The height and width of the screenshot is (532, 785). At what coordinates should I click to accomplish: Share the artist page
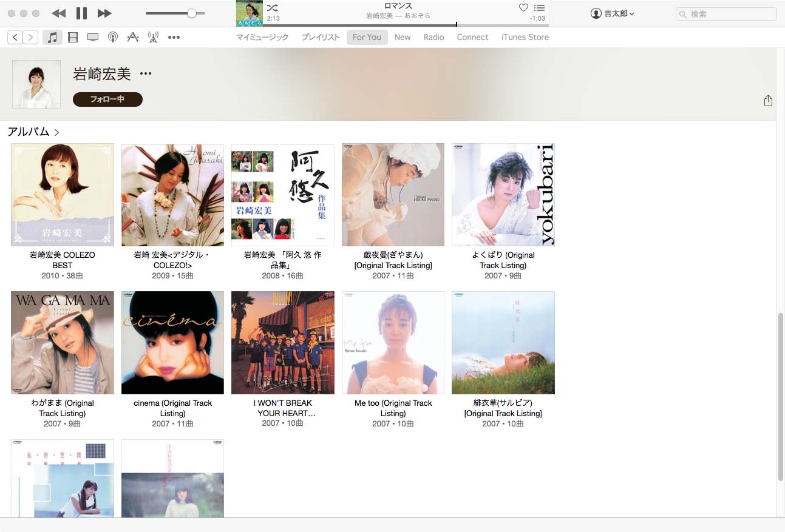pos(768,101)
